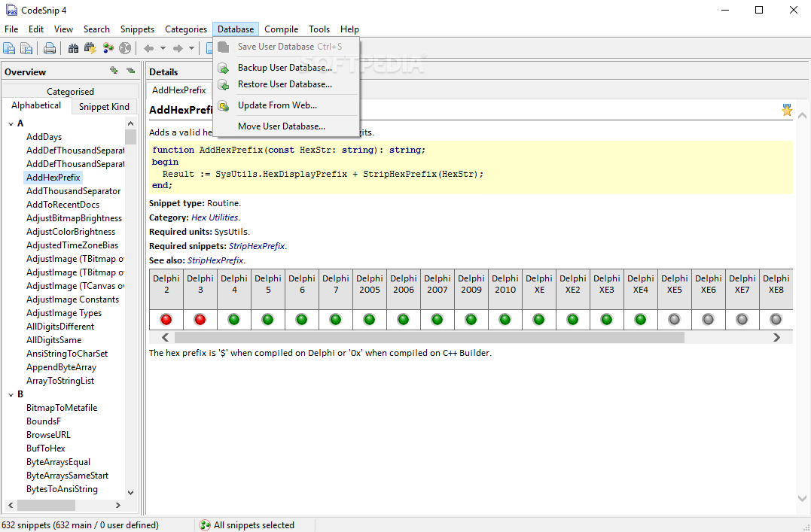The height and width of the screenshot is (532, 811).
Task: Follow the See also StripHexPrefix link
Action: 215,260
